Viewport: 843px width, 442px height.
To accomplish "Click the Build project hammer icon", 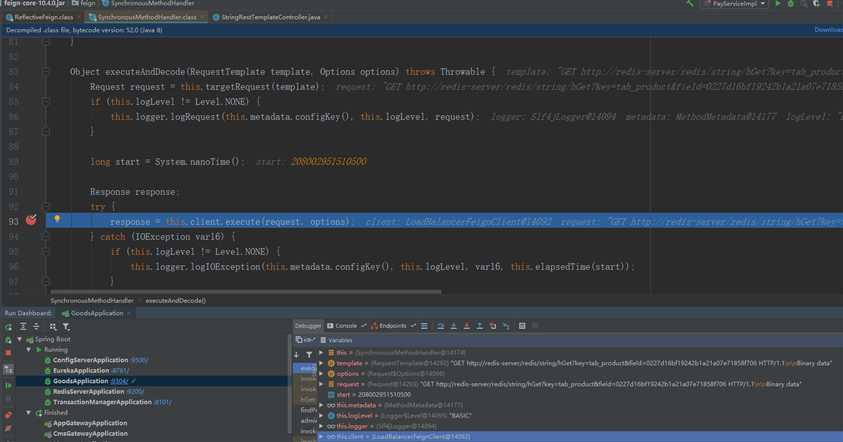I will click(690, 4).
